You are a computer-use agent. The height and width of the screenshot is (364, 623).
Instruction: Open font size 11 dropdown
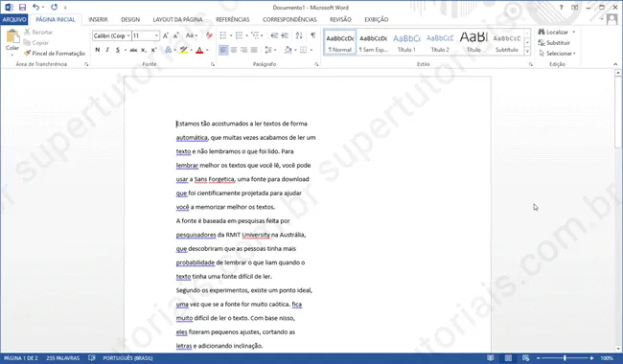(x=156, y=35)
